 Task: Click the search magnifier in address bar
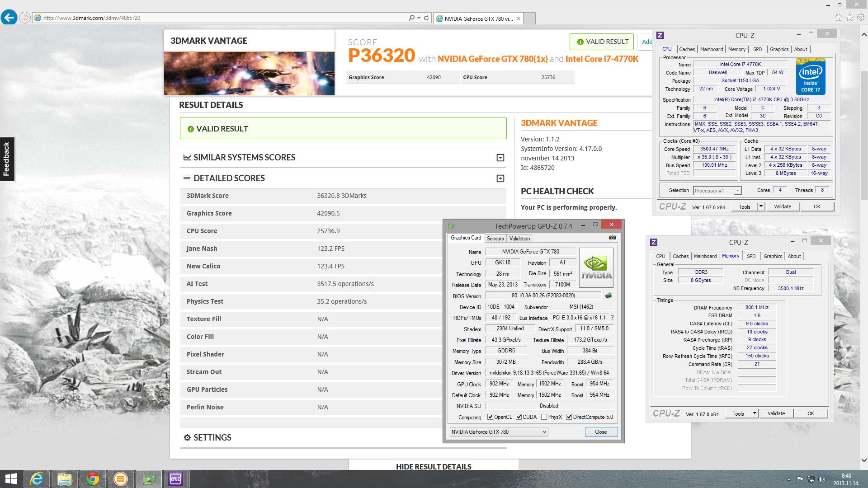click(411, 18)
